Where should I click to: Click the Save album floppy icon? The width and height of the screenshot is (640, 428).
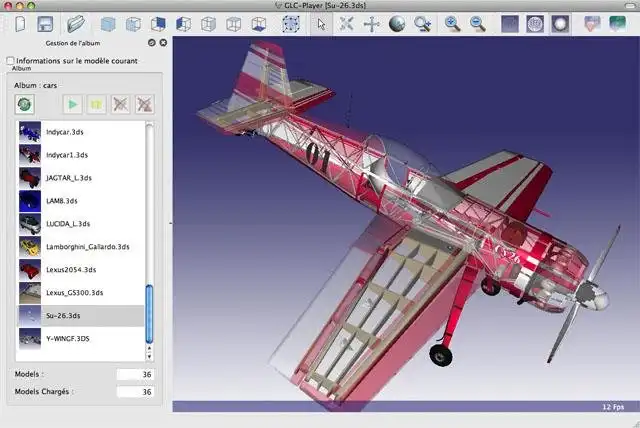(45, 24)
